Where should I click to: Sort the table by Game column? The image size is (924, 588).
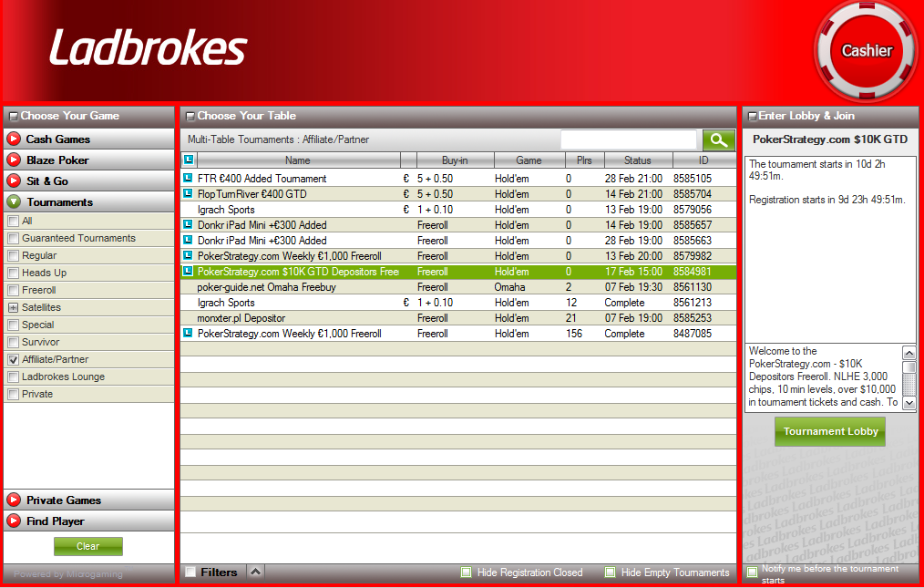pyautogui.click(x=529, y=160)
